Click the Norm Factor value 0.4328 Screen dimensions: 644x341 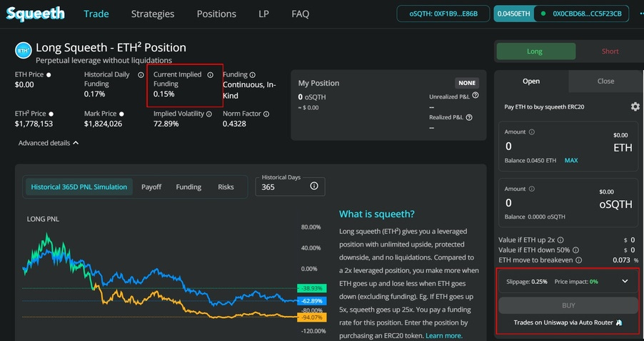[x=234, y=124]
